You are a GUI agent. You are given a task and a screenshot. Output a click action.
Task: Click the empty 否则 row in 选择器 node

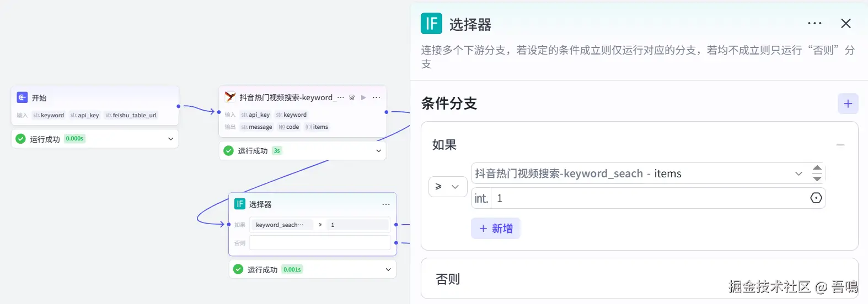click(x=320, y=242)
